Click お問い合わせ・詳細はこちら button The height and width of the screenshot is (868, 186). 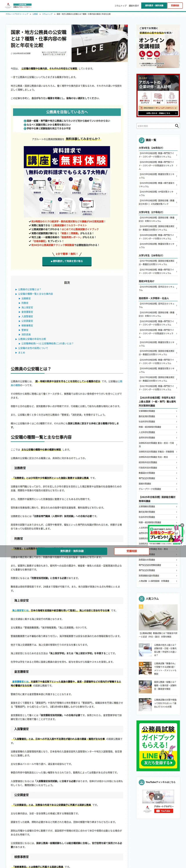158,113
